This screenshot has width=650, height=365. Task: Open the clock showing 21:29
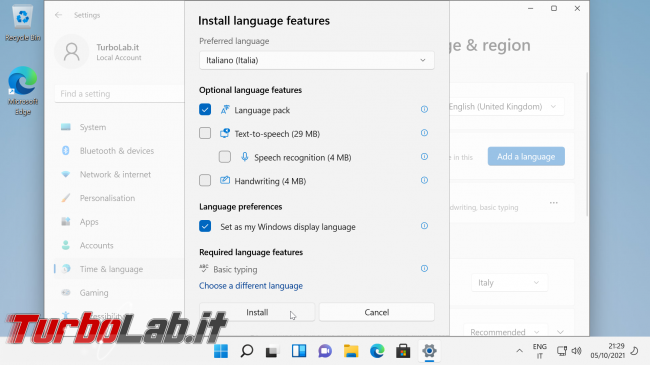click(x=607, y=351)
